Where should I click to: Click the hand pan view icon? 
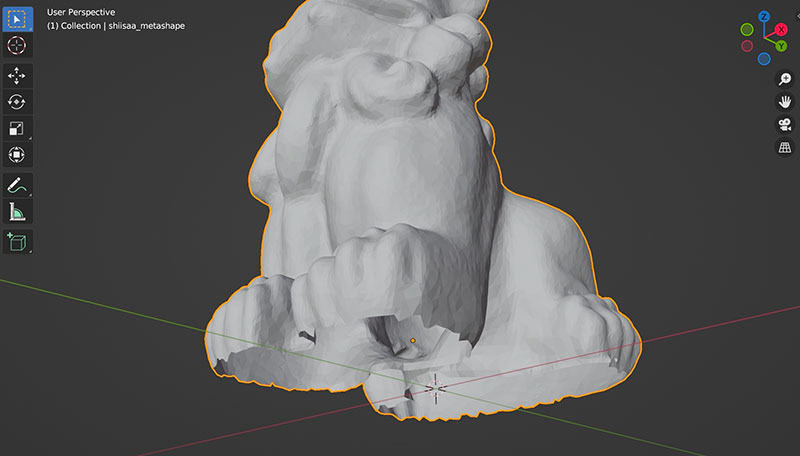pyautogui.click(x=785, y=102)
